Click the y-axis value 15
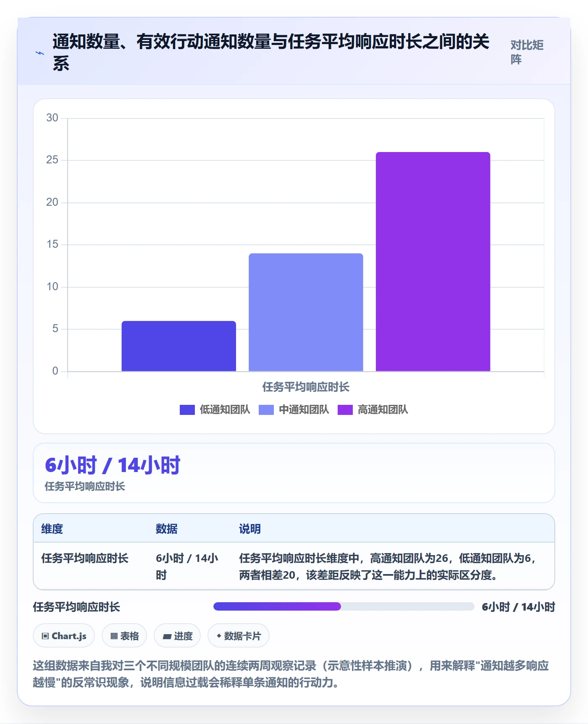 [52, 244]
